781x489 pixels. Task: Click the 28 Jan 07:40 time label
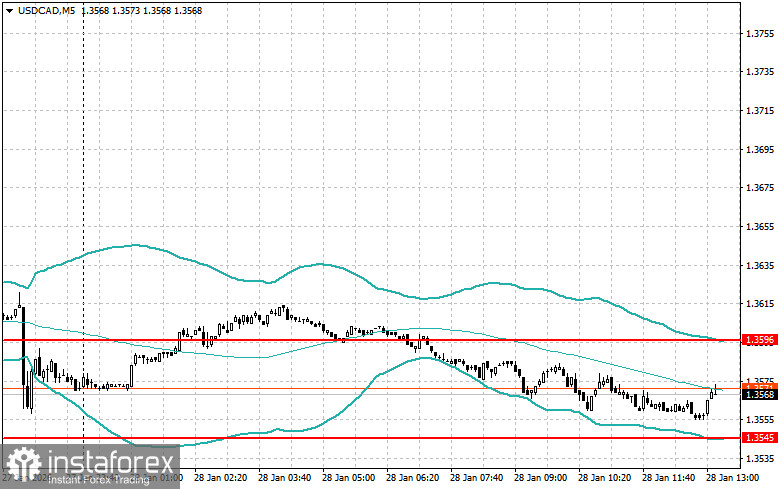tap(476, 478)
